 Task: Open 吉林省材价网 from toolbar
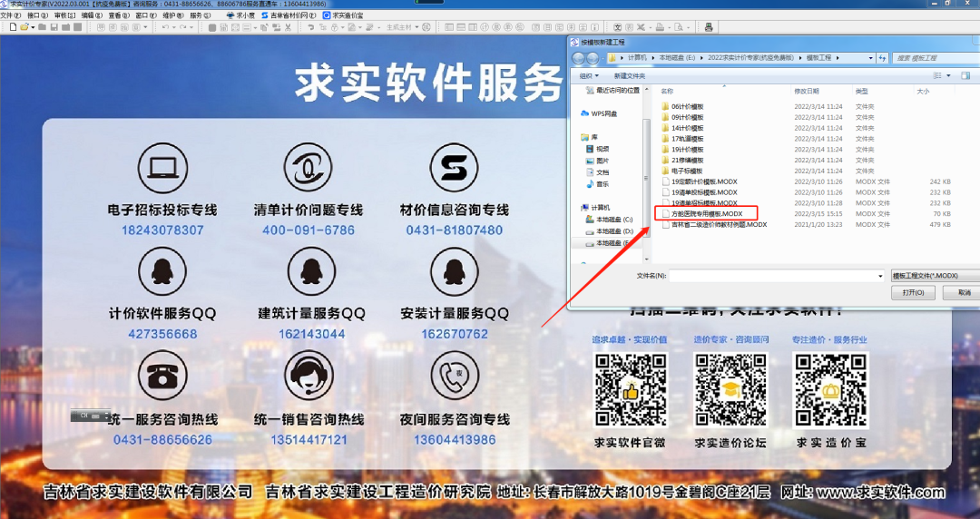coord(289,15)
